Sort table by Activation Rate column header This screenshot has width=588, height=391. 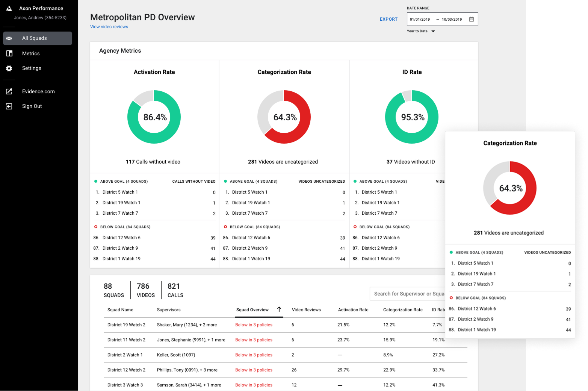pos(353,310)
